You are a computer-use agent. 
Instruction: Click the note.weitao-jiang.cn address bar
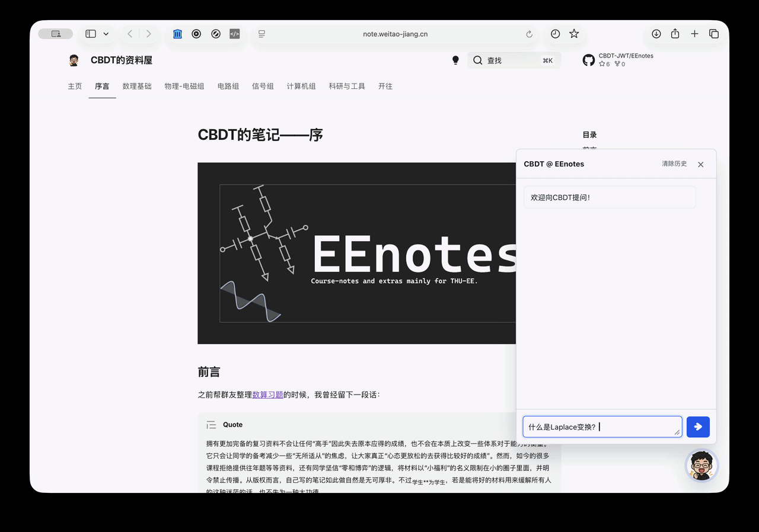click(396, 34)
